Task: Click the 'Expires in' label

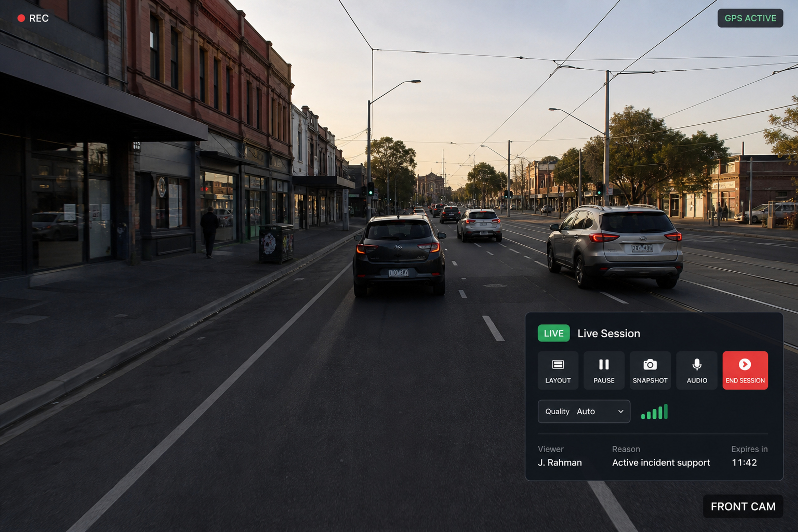Action: pyautogui.click(x=749, y=449)
